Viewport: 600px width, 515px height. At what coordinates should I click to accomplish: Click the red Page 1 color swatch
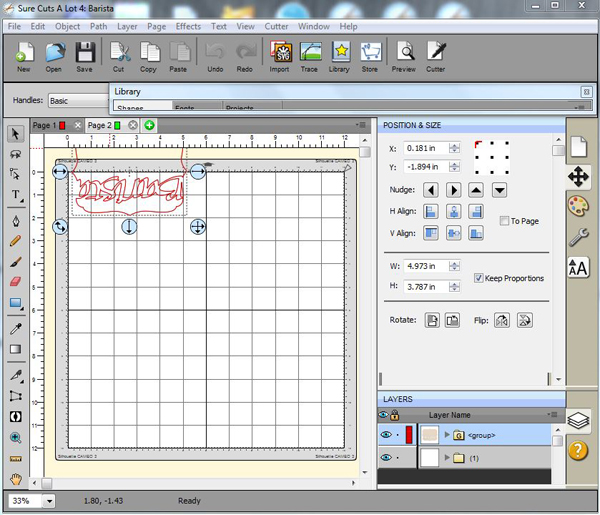click(62, 125)
